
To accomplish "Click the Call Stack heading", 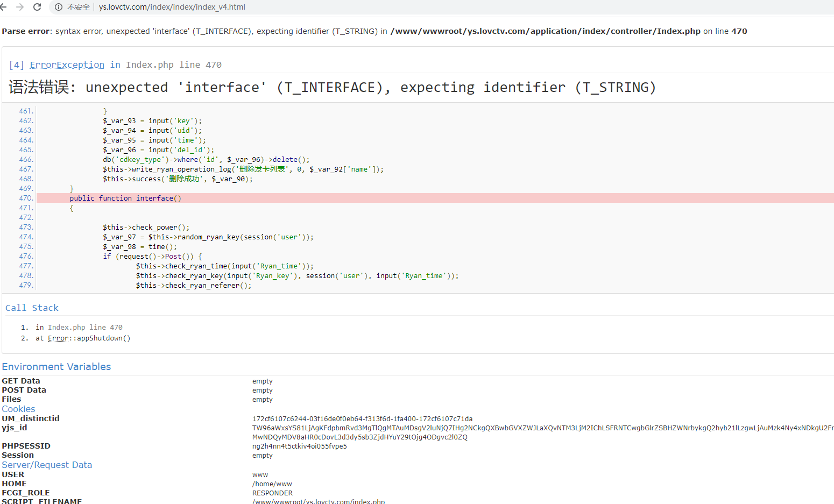I will coord(32,308).
